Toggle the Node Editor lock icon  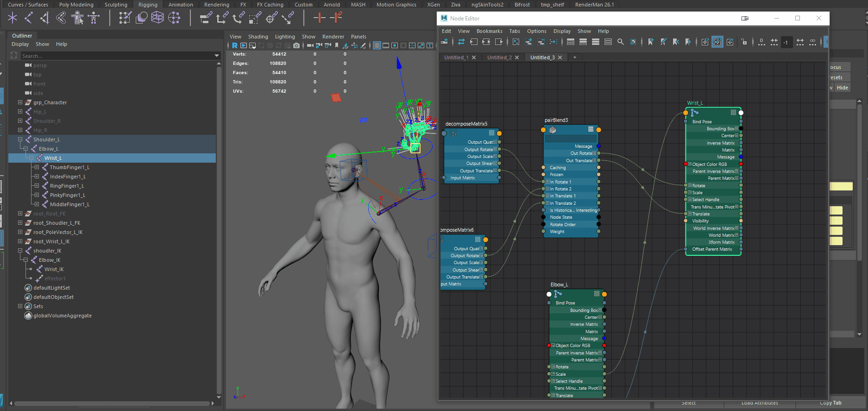click(744, 42)
